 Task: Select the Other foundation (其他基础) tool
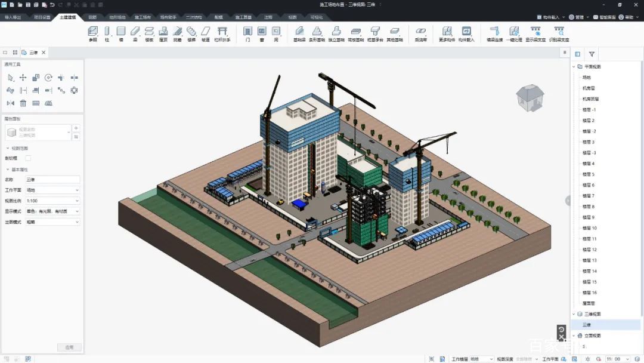click(395, 34)
